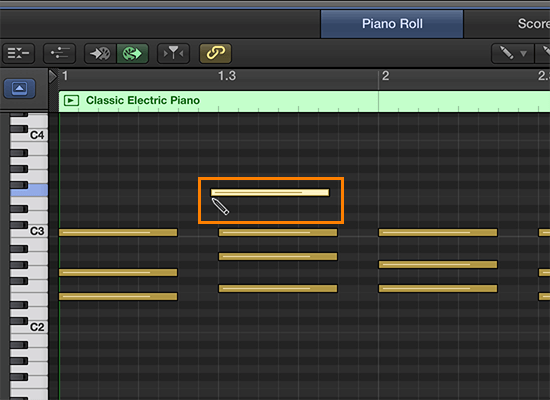The height and width of the screenshot is (400, 550).
Task: Toggle the yellow Link button
Action: pyautogui.click(x=215, y=53)
